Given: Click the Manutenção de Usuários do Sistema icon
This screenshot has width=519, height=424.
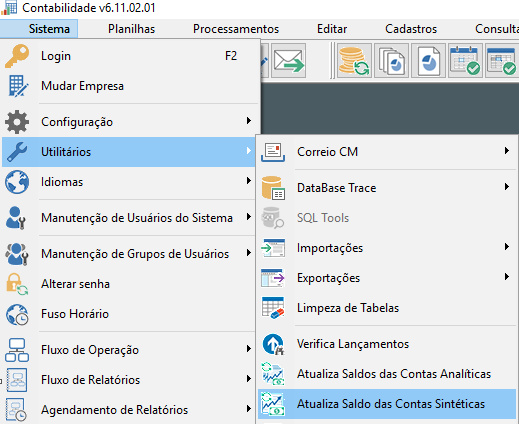Looking at the screenshot, I should 16,218.
